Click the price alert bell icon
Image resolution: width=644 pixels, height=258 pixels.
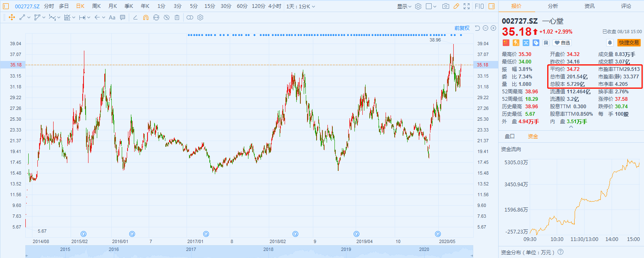(x=610, y=43)
